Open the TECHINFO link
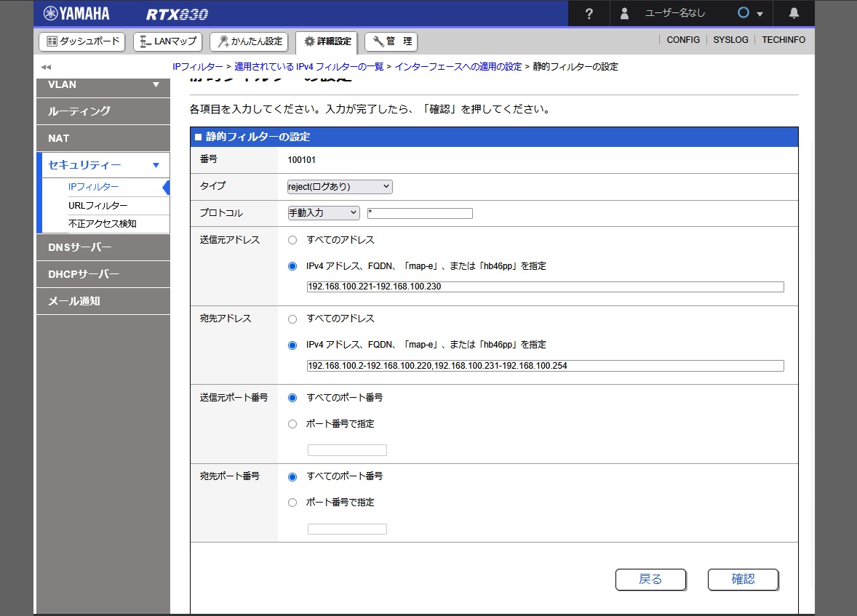The width and height of the screenshot is (857, 616). (784, 40)
